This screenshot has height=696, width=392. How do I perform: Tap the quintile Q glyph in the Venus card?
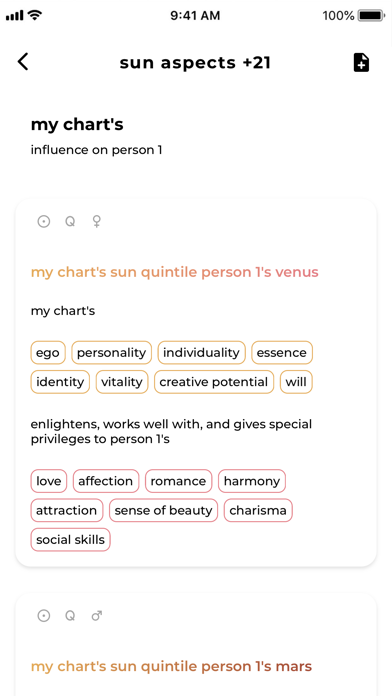[x=70, y=221]
